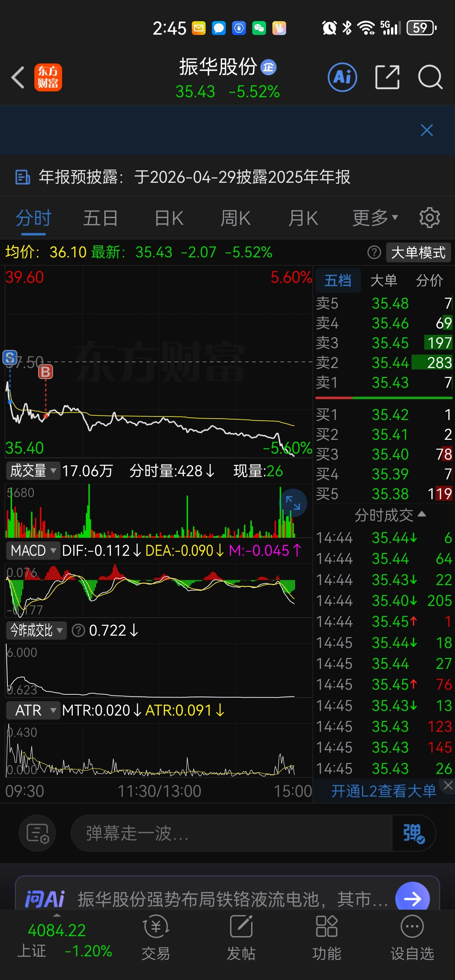Switch to the 日K tab
455x980 pixels.
click(169, 218)
